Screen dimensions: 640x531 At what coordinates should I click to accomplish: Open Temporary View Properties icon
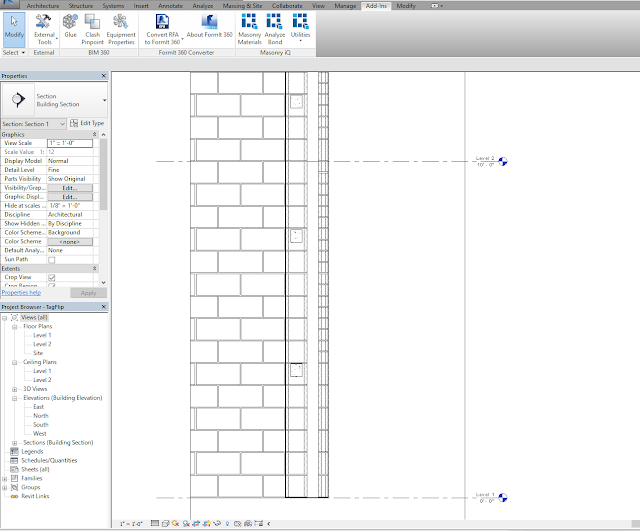(238, 523)
